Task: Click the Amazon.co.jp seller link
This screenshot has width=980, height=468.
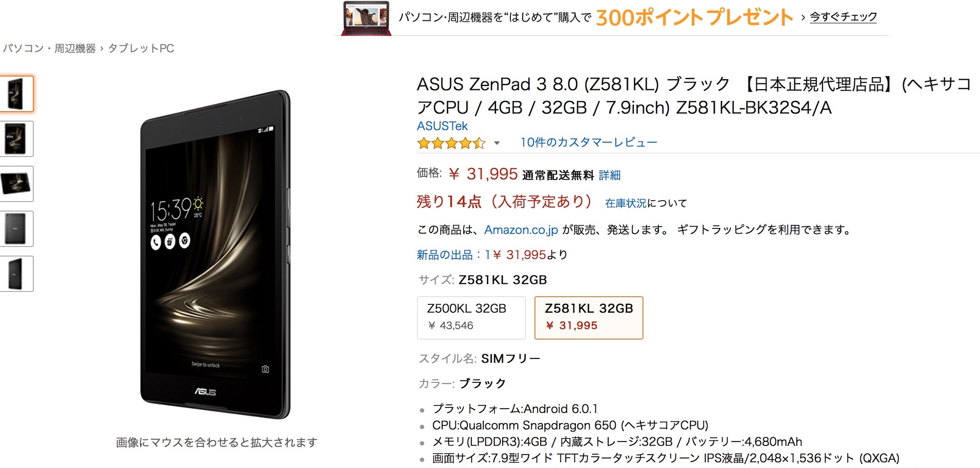Action: click(x=521, y=230)
